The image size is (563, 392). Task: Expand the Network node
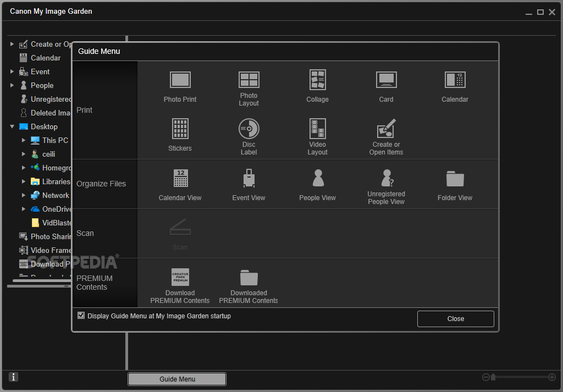point(23,195)
